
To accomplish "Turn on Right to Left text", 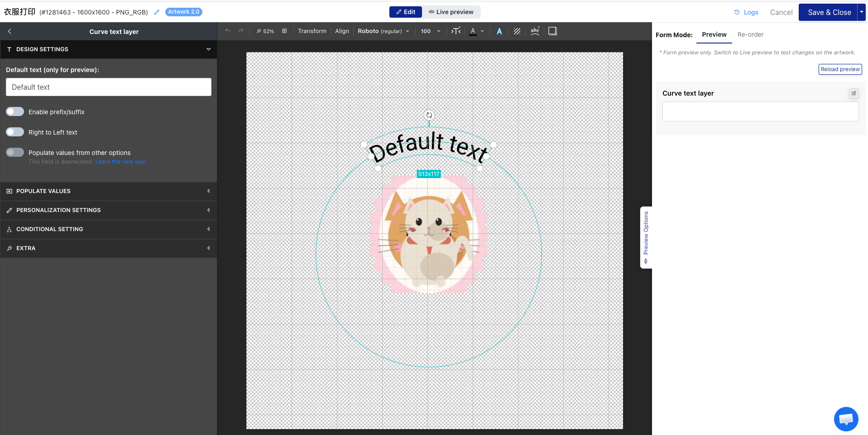I will tap(15, 132).
